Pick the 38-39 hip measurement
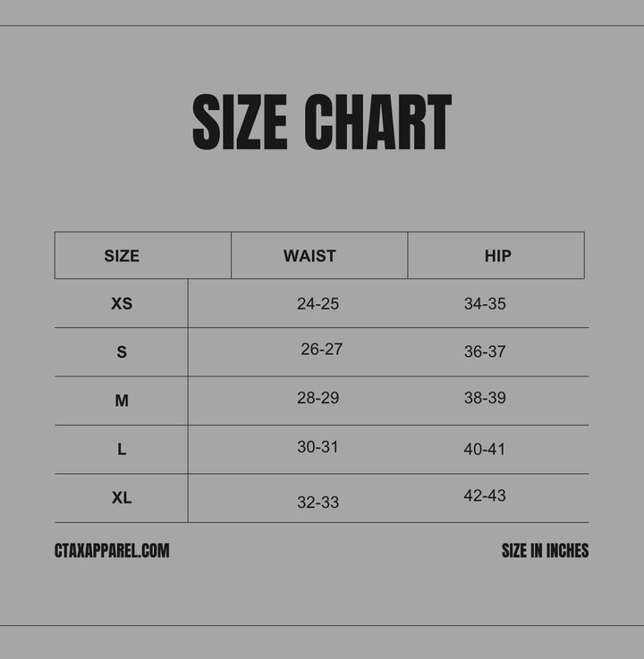The height and width of the screenshot is (659, 644). pos(484,398)
